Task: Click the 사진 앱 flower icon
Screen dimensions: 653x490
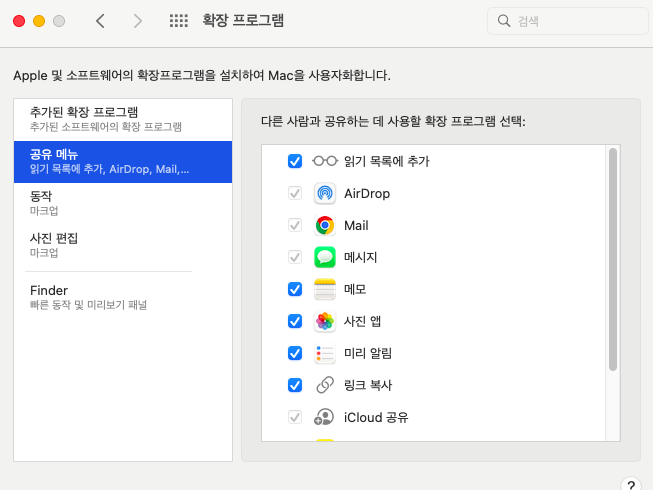Action: [x=325, y=321]
